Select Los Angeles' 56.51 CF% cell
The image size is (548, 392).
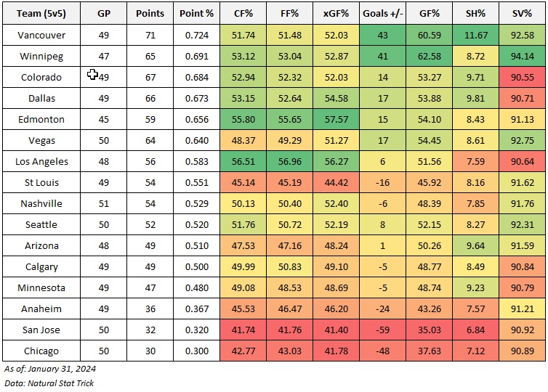tap(244, 161)
